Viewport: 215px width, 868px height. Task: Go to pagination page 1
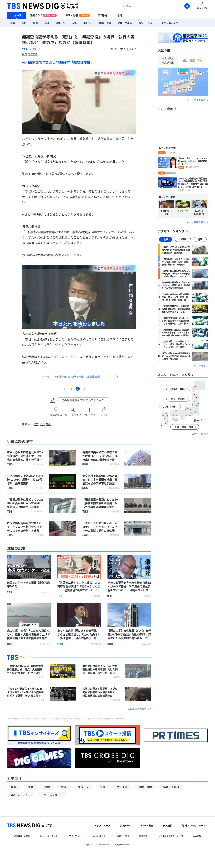pyautogui.click(x=65, y=389)
